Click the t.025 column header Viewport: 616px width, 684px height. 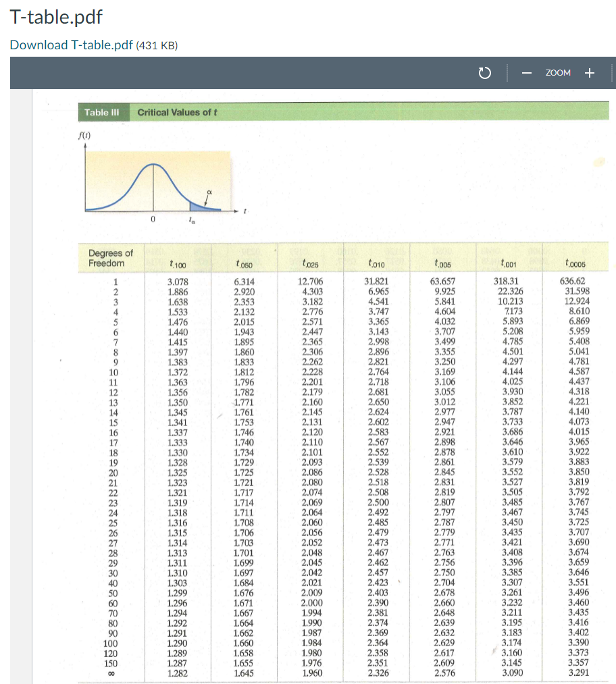[x=310, y=264]
